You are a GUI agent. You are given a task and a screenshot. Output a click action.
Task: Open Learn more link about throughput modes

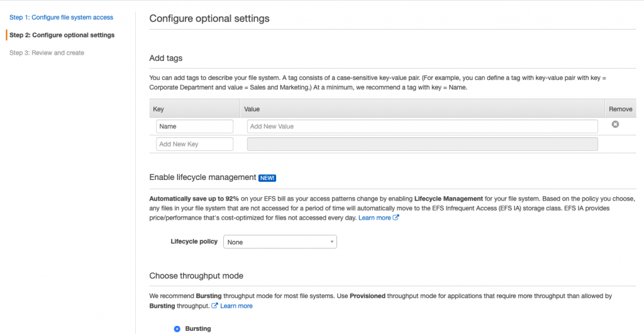(236, 306)
